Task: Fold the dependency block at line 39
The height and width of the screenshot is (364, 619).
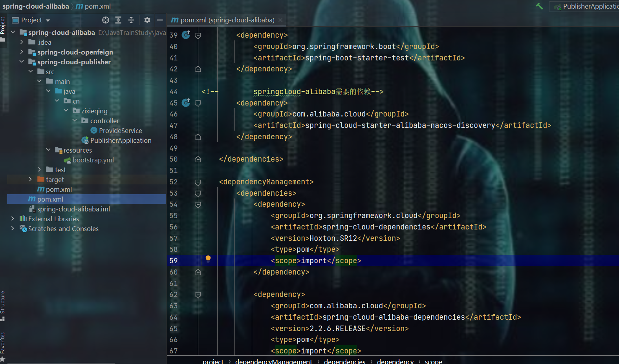Action: (198, 35)
